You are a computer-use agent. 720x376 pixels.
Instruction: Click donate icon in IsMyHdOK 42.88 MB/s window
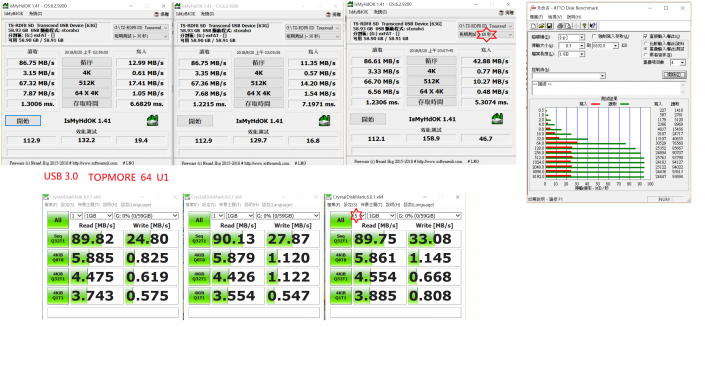pos(501,13)
